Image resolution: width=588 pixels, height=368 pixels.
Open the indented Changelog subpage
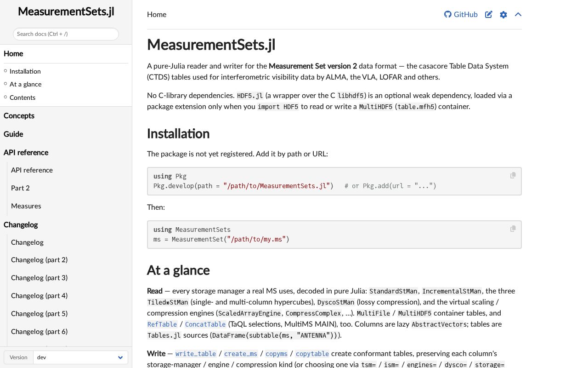27,242
